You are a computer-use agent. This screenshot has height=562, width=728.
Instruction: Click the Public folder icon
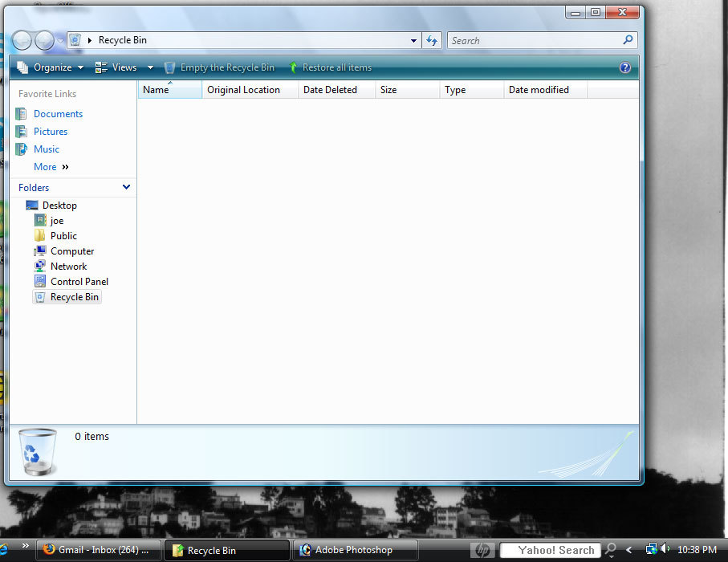click(40, 235)
